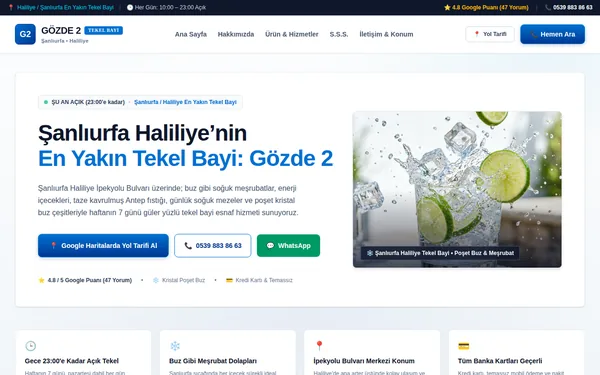Click Google Haritalarda Yol Tarifi Al button

(x=103, y=246)
